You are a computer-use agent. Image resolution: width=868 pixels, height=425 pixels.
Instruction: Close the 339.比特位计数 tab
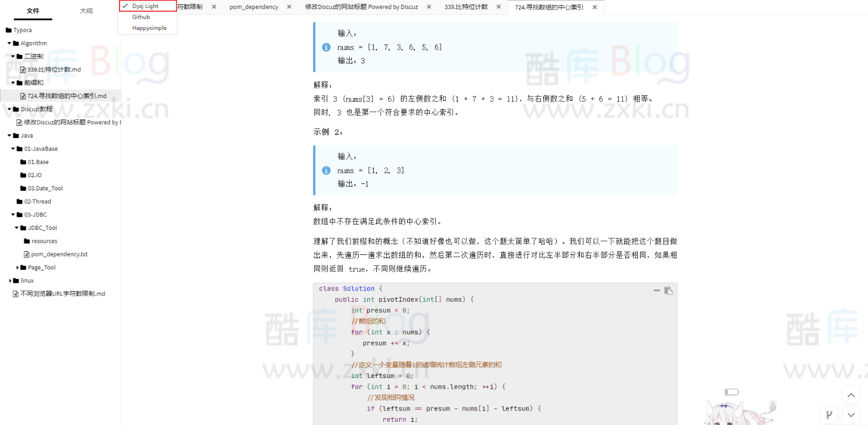click(x=499, y=7)
